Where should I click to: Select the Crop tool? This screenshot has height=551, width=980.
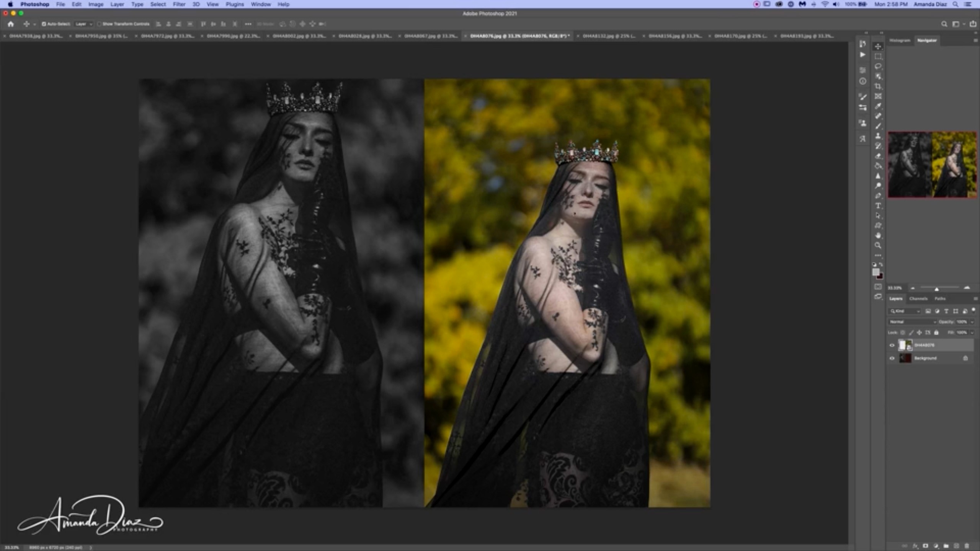(x=878, y=86)
